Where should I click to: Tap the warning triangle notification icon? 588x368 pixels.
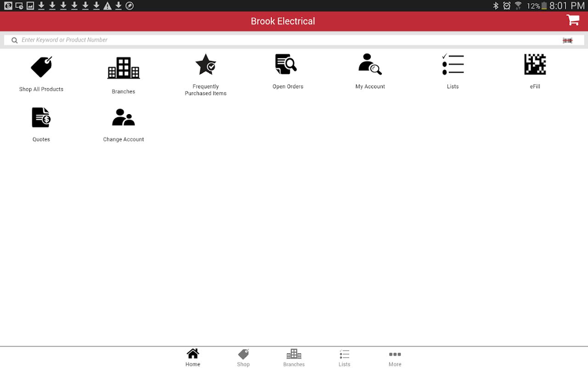107,6
